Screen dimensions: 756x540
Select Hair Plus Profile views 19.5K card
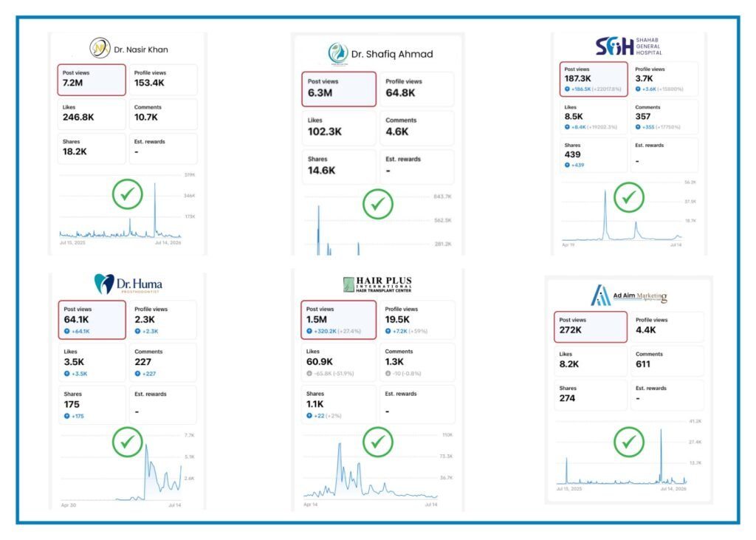(x=417, y=320)
